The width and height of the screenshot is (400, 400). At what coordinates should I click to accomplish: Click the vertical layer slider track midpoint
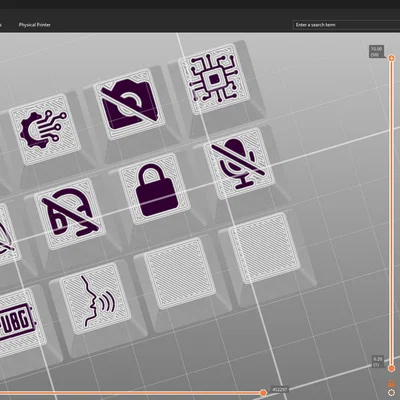click(x=391, y=213)
